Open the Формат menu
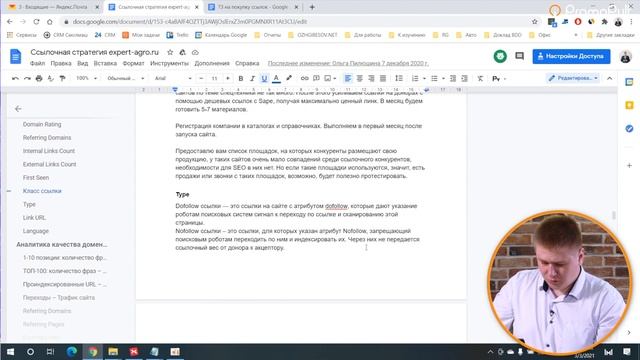This screenshot has width=640, height=360. click(133, 63)
